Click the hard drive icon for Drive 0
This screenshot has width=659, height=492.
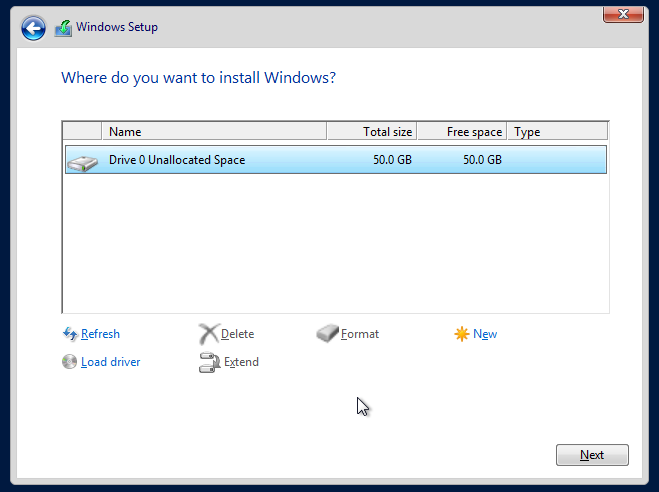click(x=82, y=160)
